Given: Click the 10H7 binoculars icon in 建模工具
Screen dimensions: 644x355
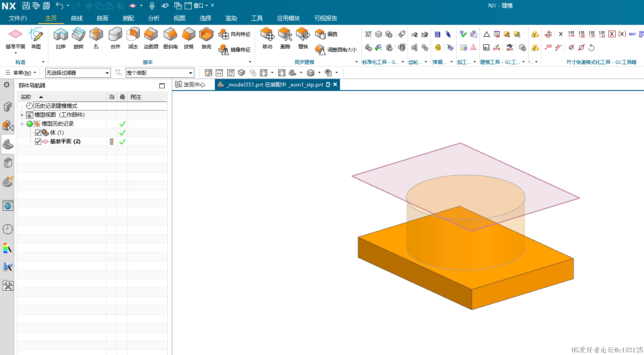Looking at the screenshot, I should click(x=510, y=47).
